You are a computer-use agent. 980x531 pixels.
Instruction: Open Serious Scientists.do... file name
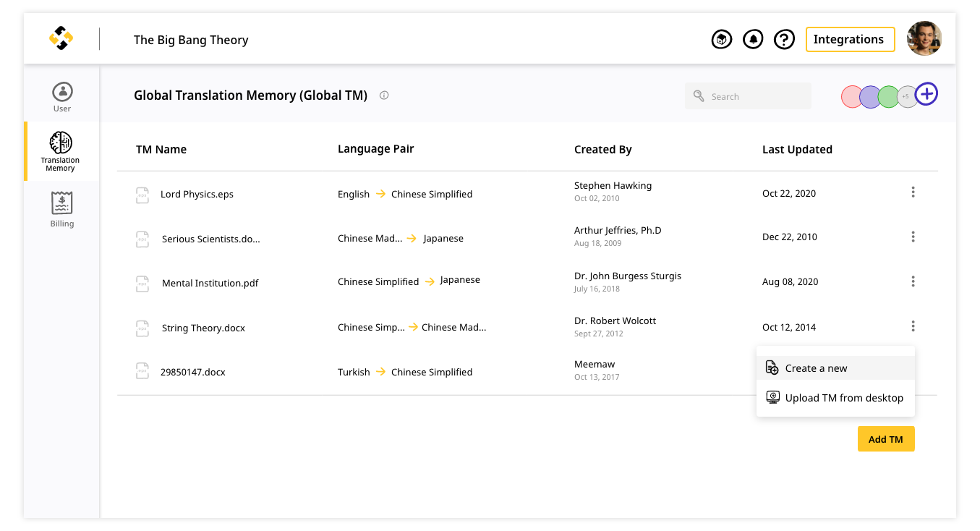coord(211,239)
